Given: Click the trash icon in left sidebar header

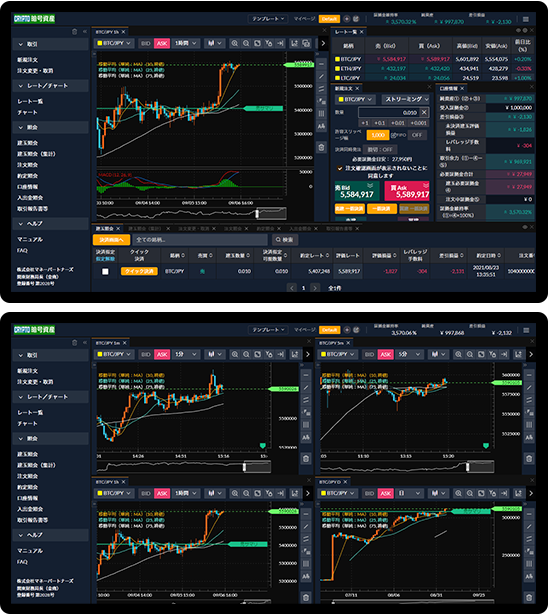Looking at the screenshot, I should [74, 32].
